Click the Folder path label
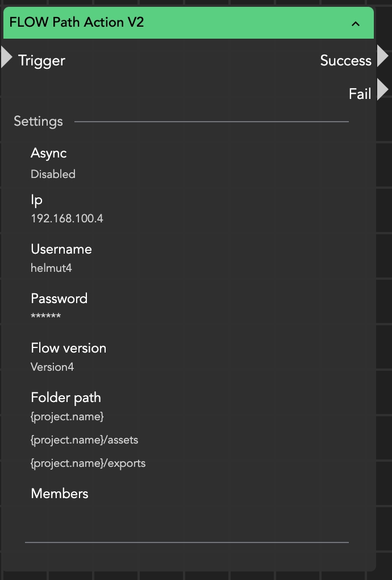This screenshot has width=392, height=580. pos(66,397)
